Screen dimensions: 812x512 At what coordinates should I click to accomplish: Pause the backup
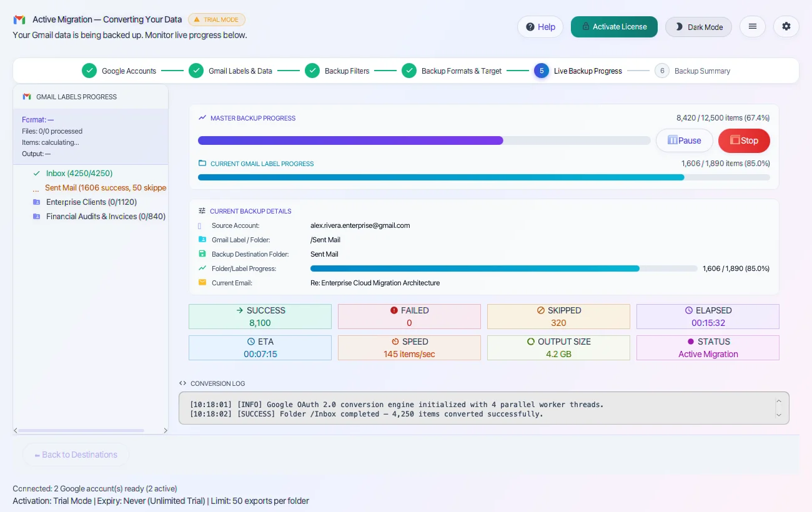(685, 140)
